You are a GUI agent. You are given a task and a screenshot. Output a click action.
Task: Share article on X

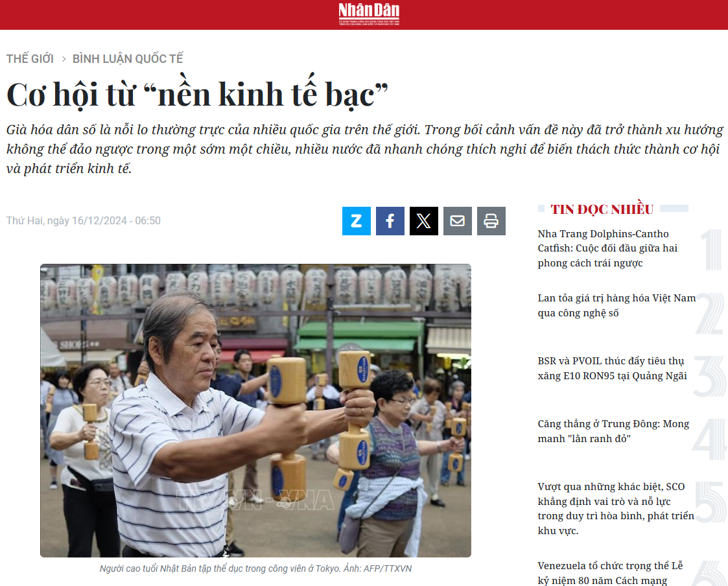423,221
